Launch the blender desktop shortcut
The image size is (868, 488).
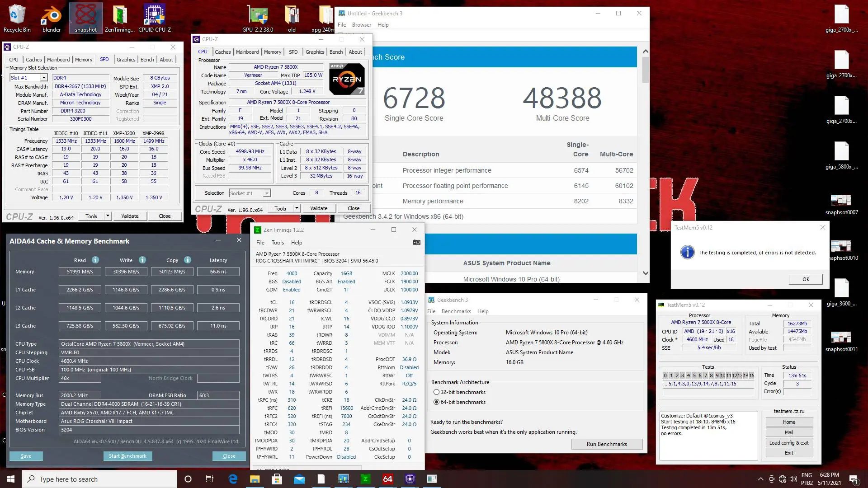tap(52, 19)
